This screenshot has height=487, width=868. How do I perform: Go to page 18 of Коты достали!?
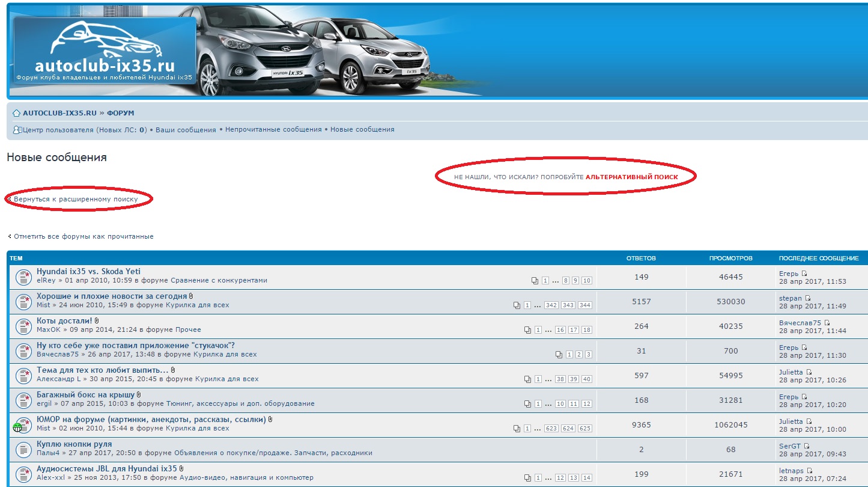coord(587,330)
